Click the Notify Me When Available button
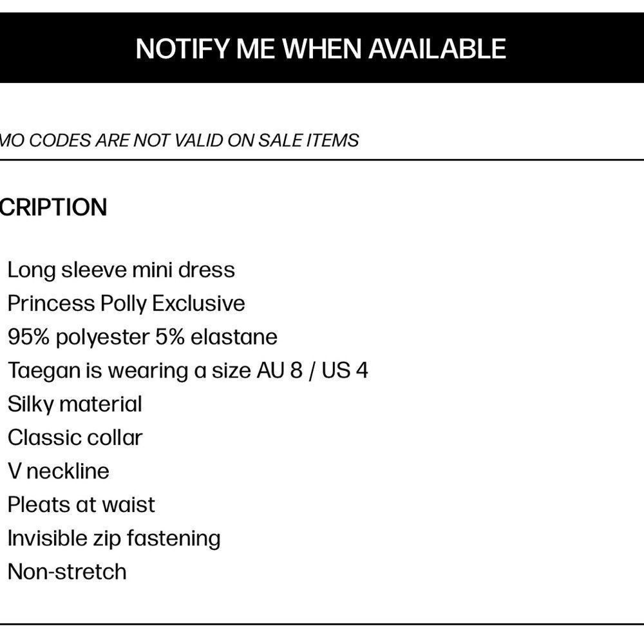Viewport: 644px width, 644px height. click(322, 48)
